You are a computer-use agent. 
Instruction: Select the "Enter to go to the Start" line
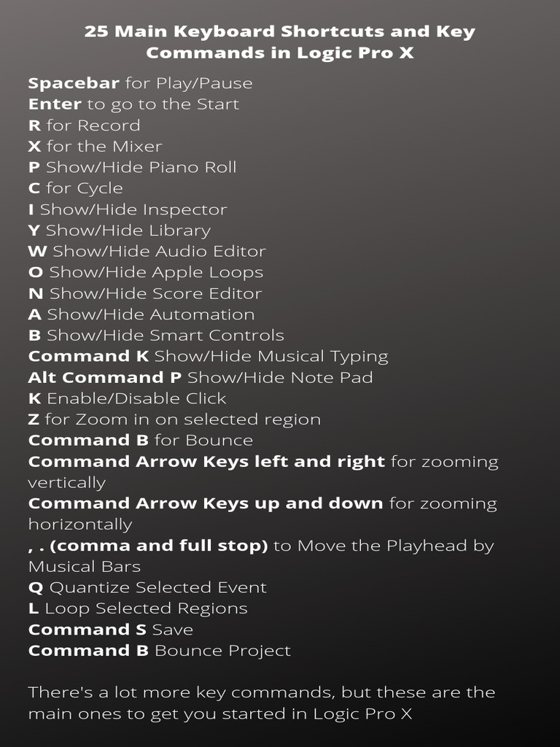[x=133, y=104]
